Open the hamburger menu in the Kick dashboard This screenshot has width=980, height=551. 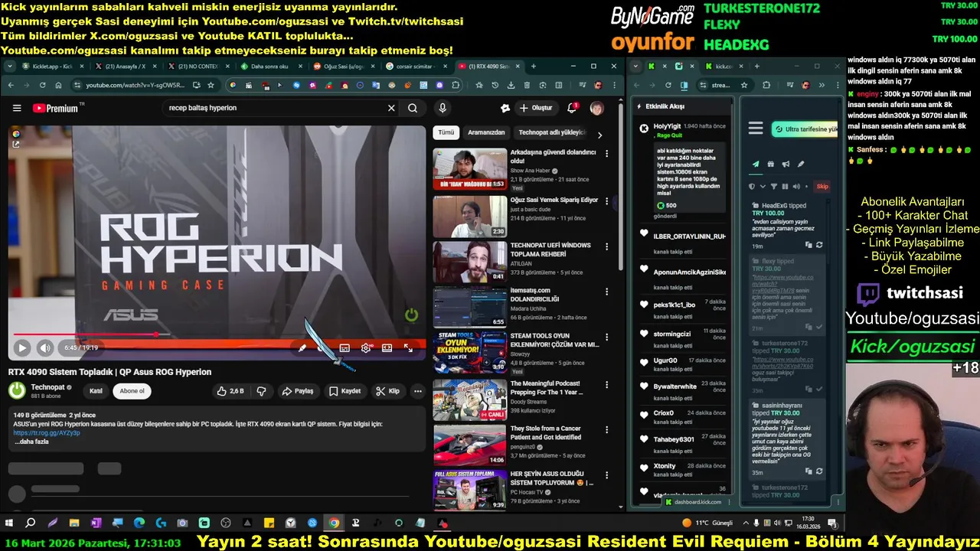click(x=756, y=129)
